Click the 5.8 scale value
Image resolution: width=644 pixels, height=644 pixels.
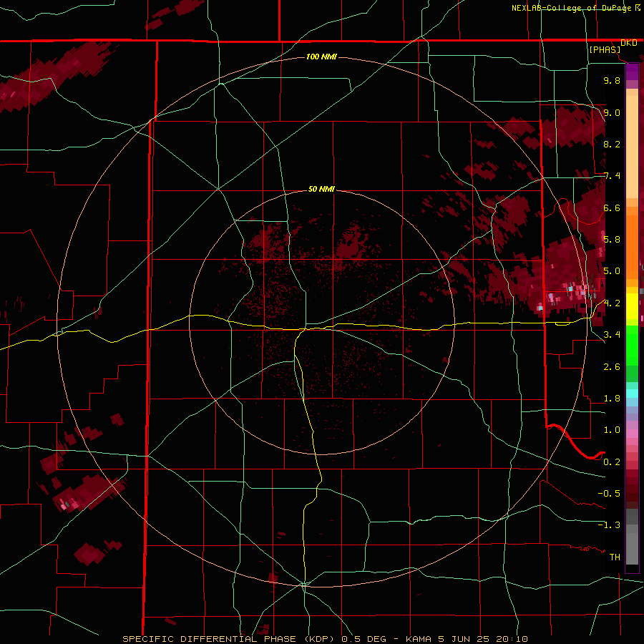tap(612, 240)
